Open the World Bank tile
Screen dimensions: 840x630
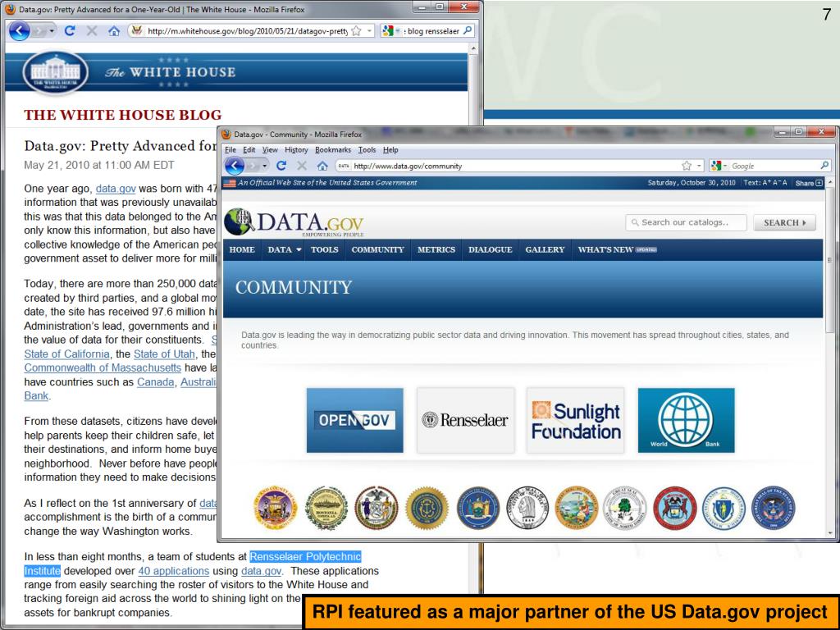pyautogui.click(x=687, y=421)
